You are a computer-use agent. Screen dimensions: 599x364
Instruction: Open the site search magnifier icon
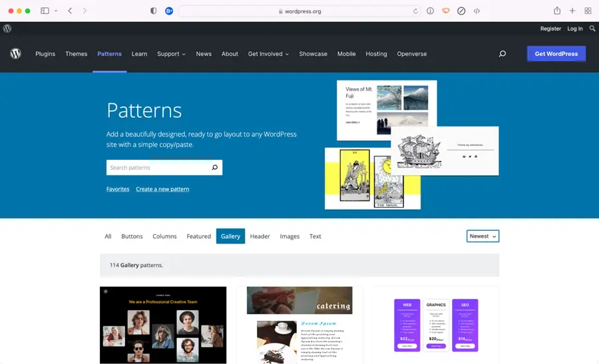point(502,54)
